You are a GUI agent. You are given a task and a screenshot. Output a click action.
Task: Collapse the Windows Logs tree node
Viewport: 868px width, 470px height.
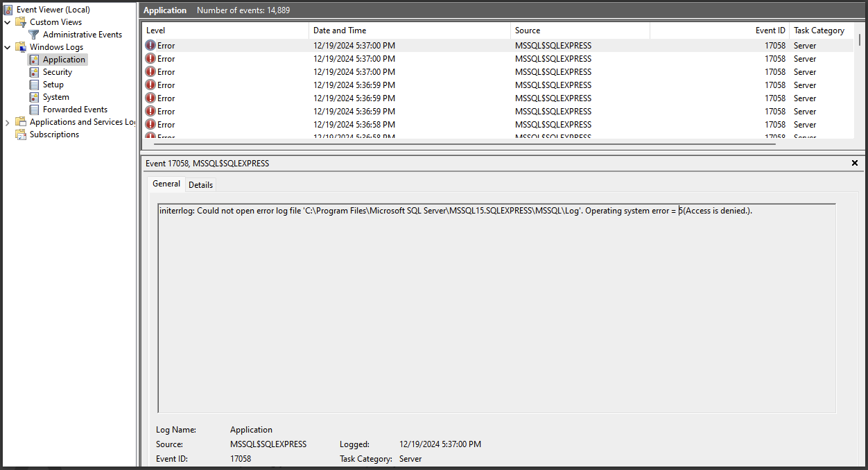pyautogui.click(x=7, y=46)
